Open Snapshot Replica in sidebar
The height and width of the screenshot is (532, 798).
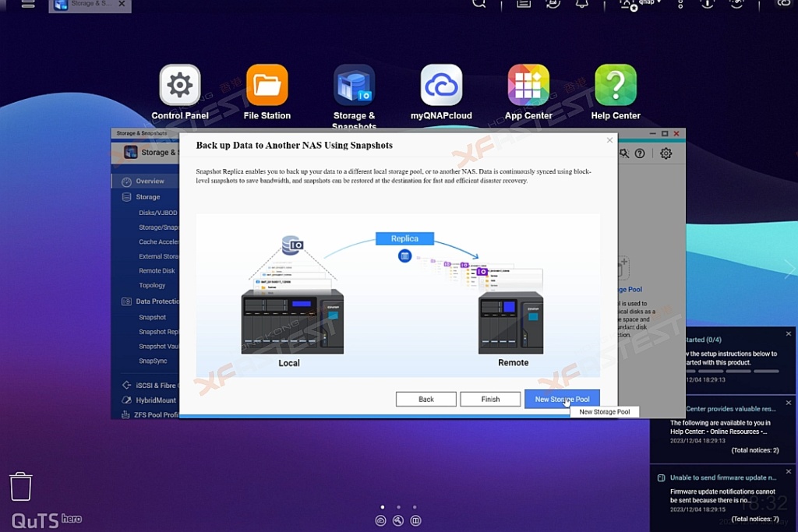[x=158, y=332]
